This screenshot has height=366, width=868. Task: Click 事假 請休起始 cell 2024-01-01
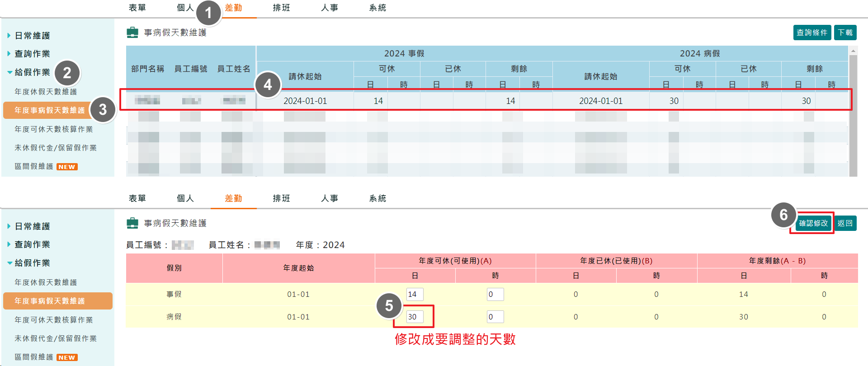305,101
